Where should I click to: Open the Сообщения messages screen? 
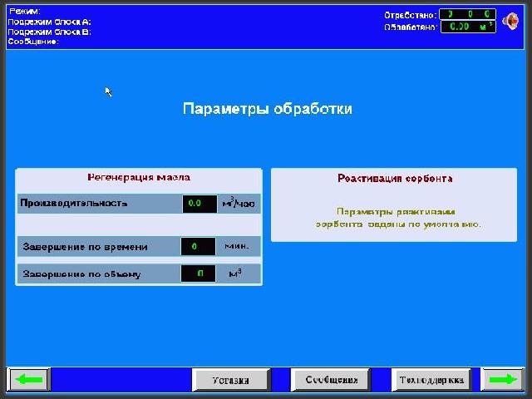tap(332, 380)
